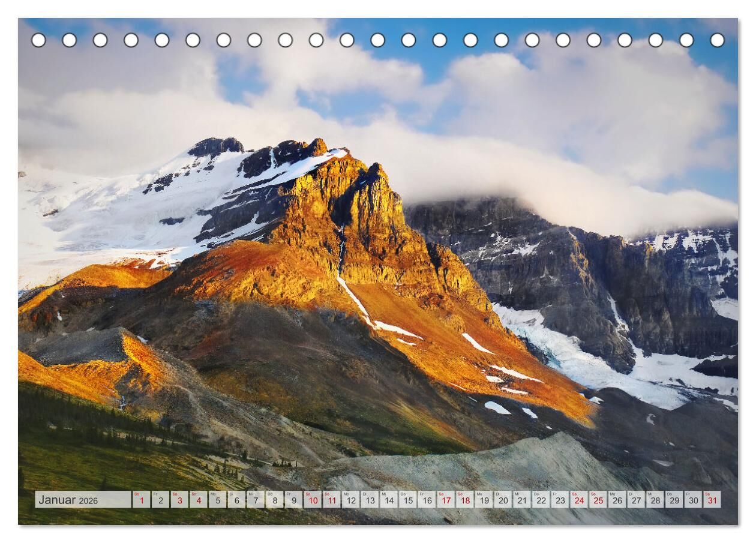Select Saturday the 3rd date cell
756x543 pixels.
pyautogui.click(x=179, y=500)
